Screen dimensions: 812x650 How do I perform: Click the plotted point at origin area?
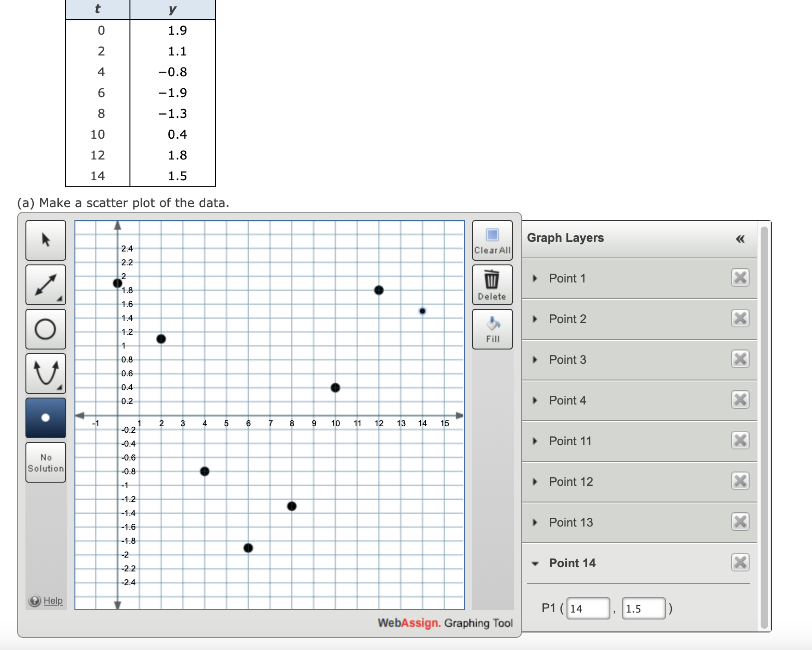pos(116,283)
